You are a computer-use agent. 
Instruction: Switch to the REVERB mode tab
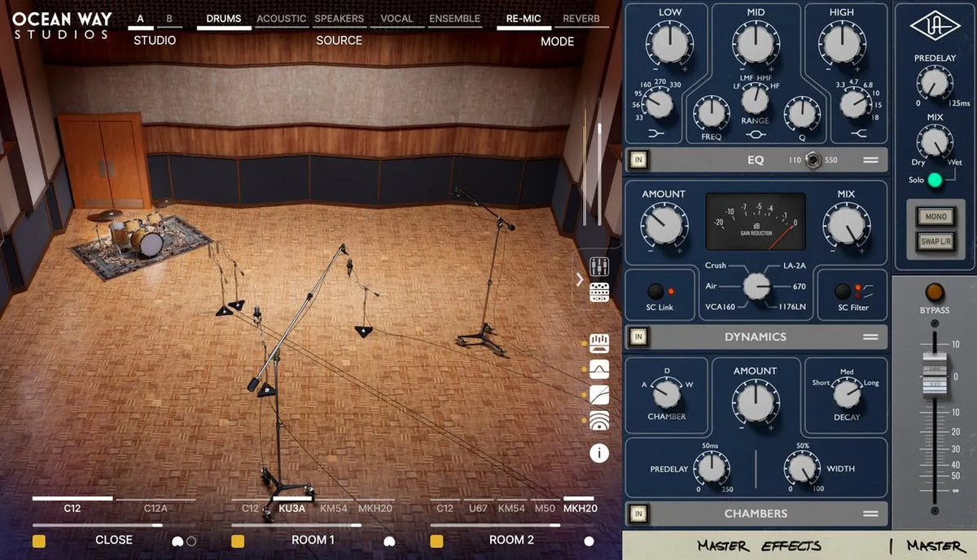581,18
